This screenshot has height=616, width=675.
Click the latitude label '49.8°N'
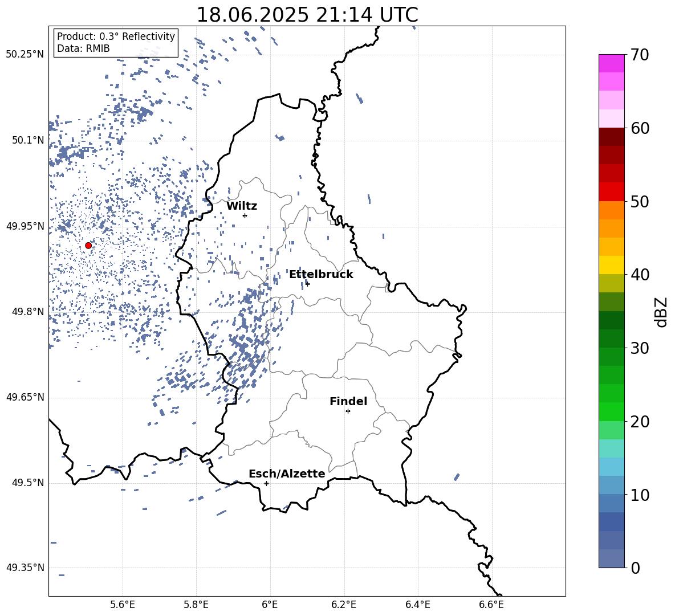click(x=27, y=312)
